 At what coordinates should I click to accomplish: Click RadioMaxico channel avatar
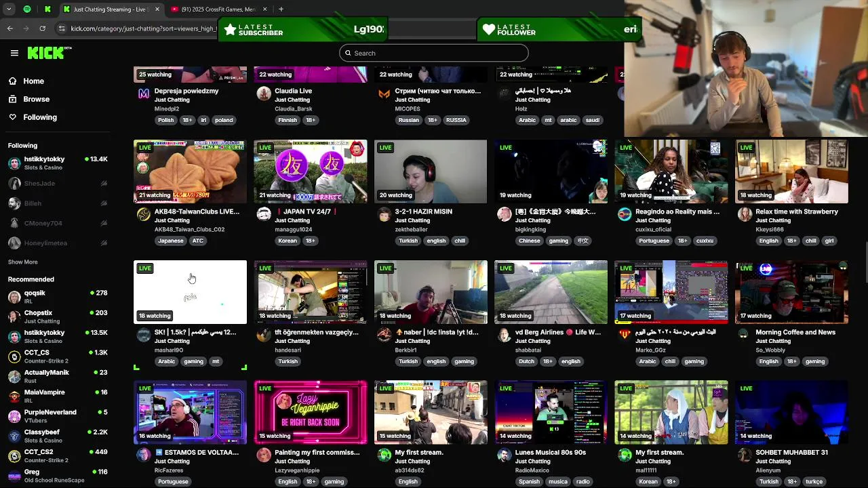(x=504, y=455)
